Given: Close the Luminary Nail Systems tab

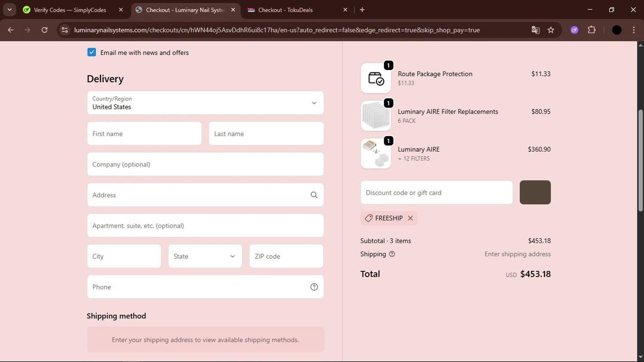Looking at the screenshot, I should click(233, 10).
